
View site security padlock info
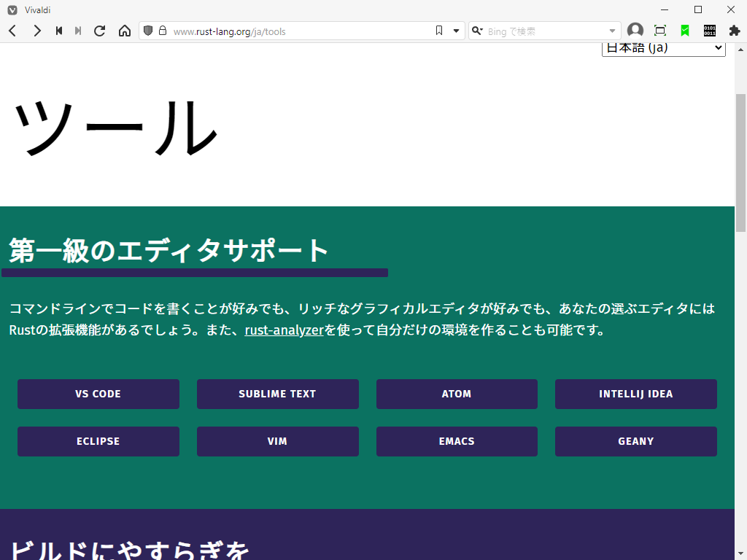pyautogui.click(x=163, y=31)
